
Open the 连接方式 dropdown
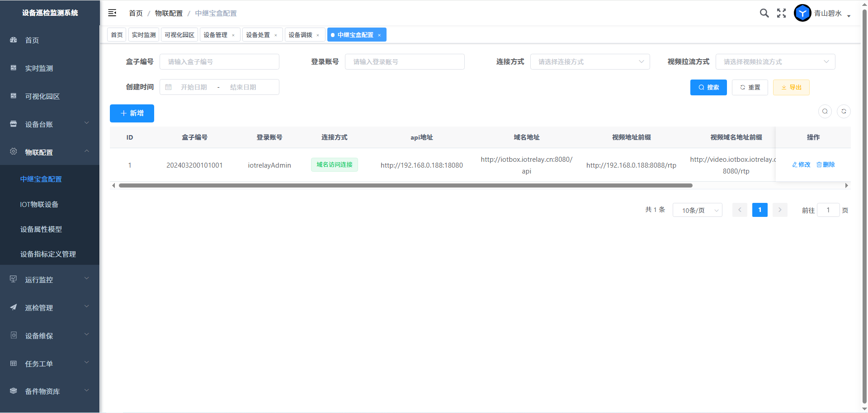590,62
